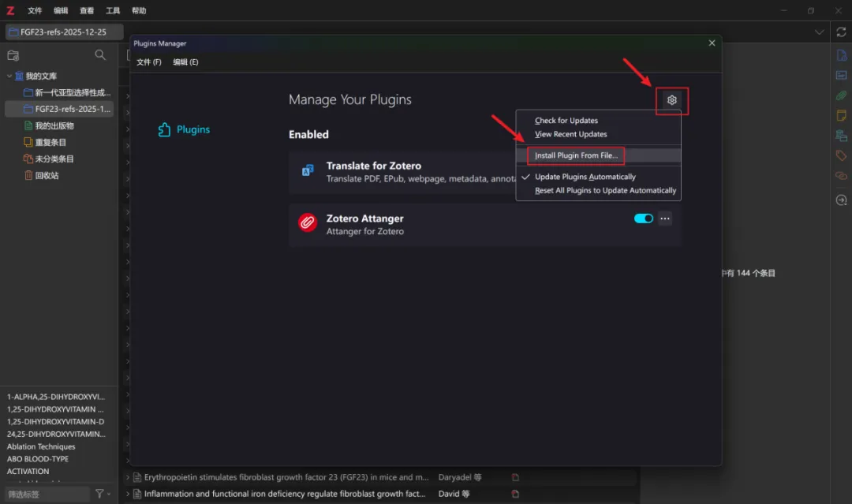Choose Reset All Plugins to Update Automatically

605,190
